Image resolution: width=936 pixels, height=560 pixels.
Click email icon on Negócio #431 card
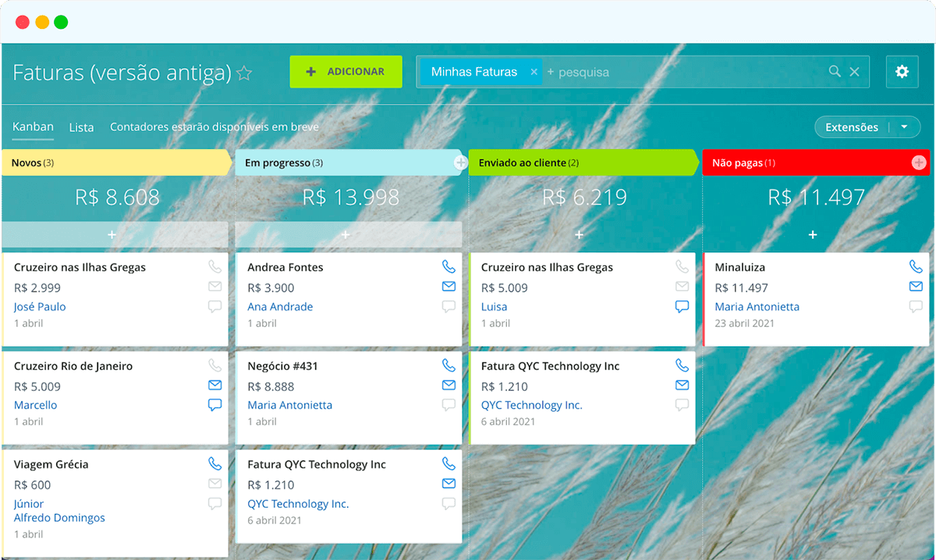click(x=448, y=385)
